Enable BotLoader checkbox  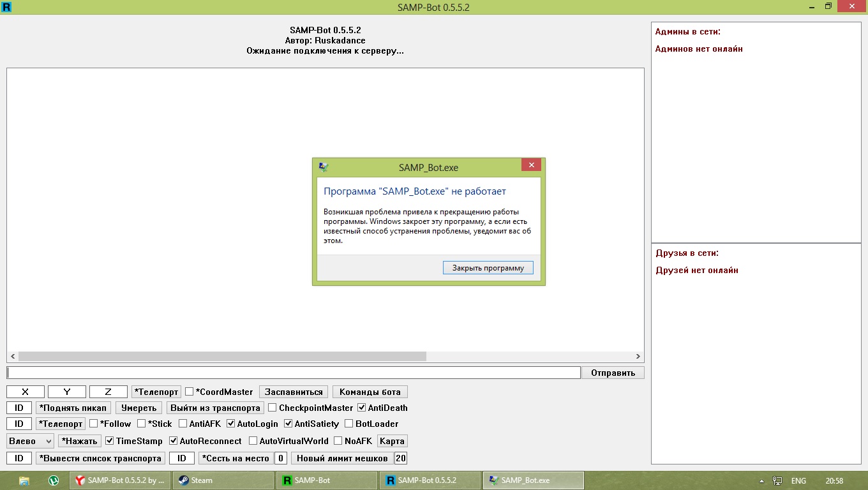pos(349,424)
